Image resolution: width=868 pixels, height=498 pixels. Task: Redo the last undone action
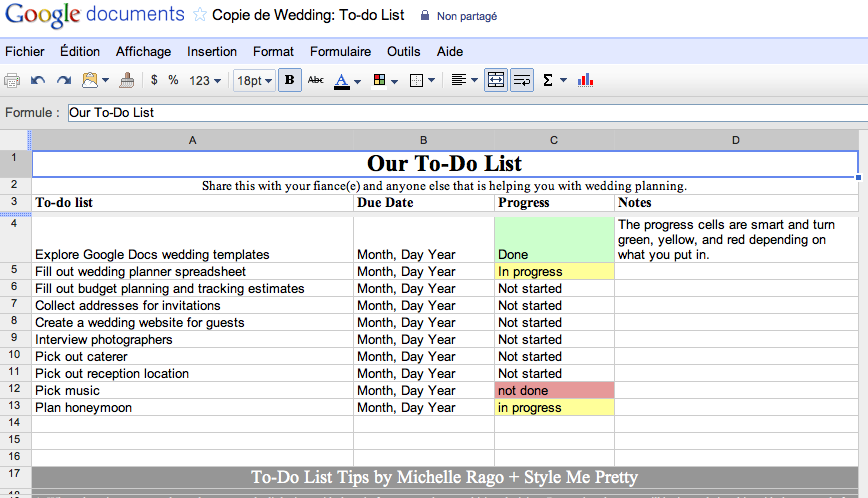point(63,80)
